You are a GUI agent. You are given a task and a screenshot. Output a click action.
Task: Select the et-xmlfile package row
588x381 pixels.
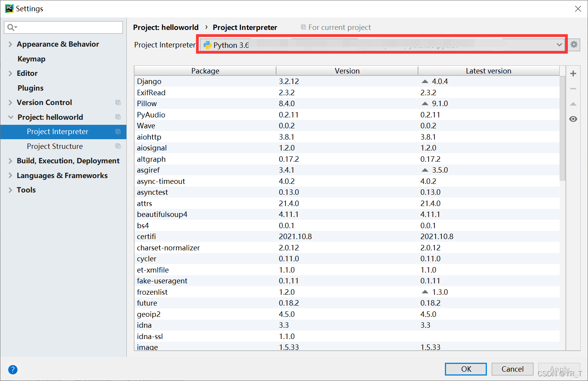[x=347, y=270]
